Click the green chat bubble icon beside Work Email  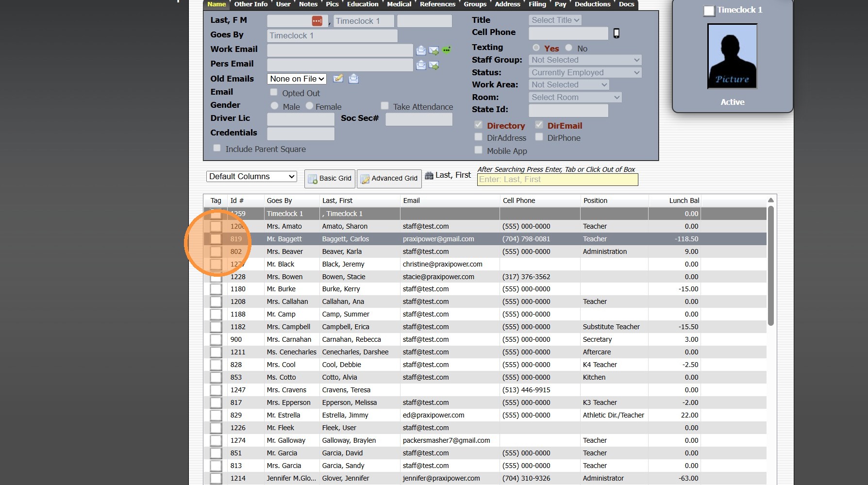447,50
